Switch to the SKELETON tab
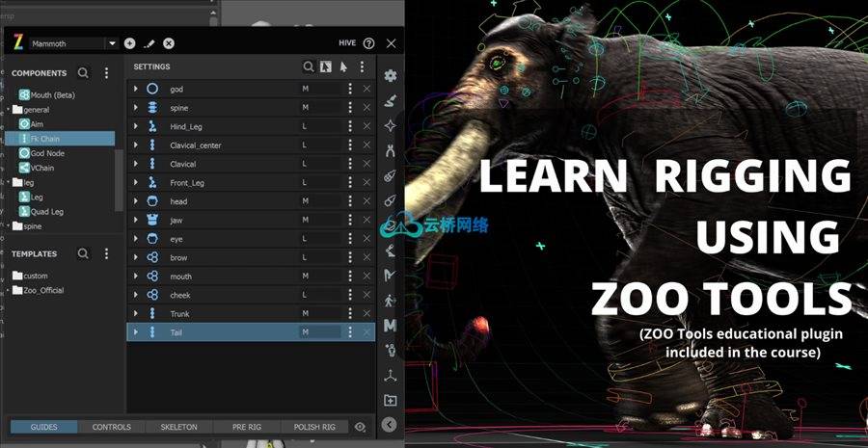 (178, 427)
